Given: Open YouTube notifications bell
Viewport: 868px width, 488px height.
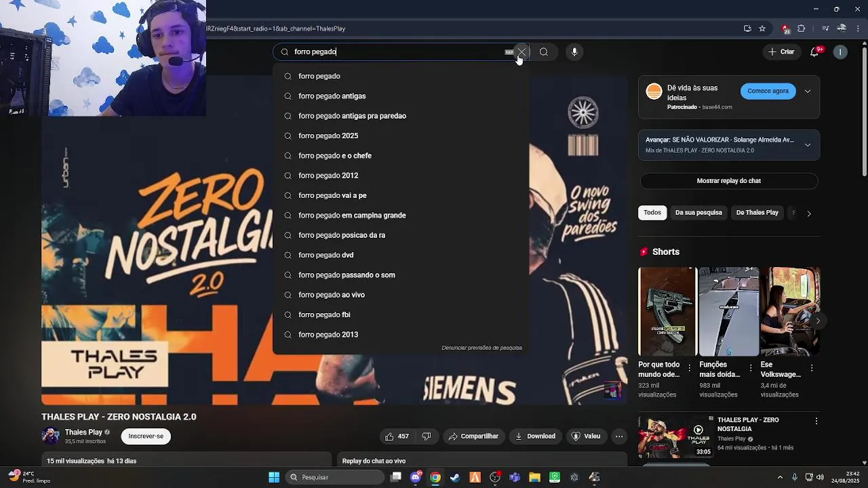Looking at the screenshot, I should point(814,52).
